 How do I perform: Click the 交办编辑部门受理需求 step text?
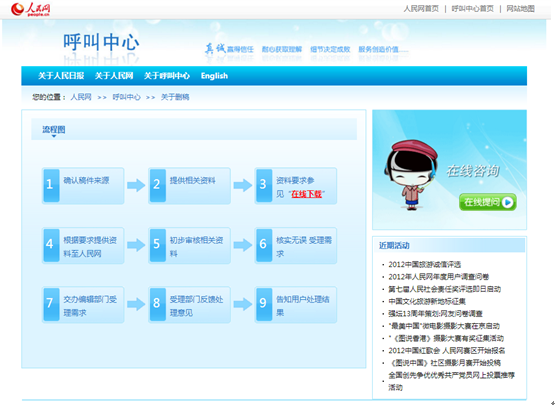click(90, 306)
